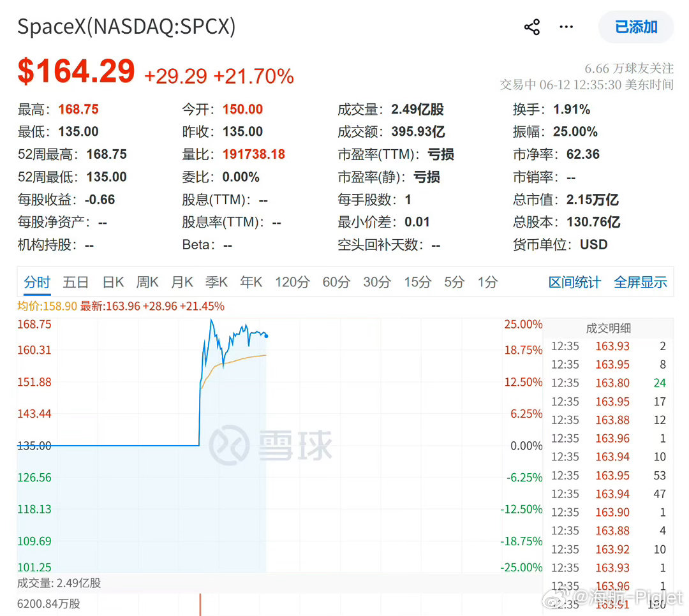Screen dimensions: 689x616
Task: Click the 货币单位 value USD
Action: pos(594,244)
